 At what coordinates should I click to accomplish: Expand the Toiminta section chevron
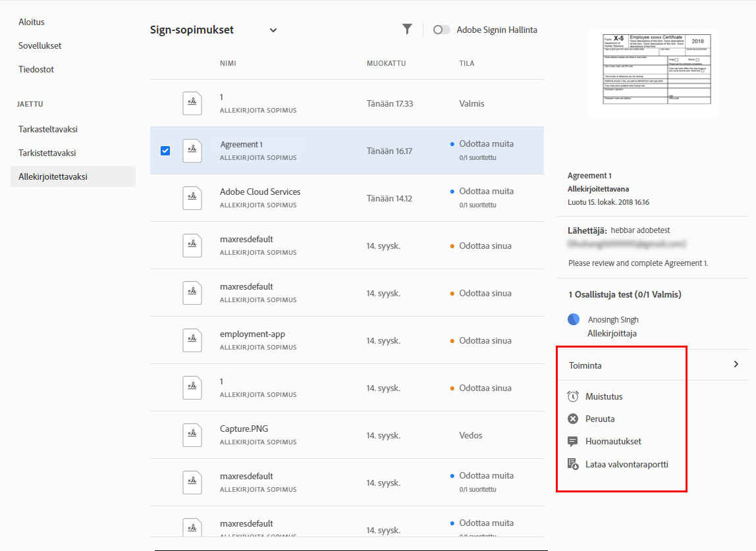[736, 365]
